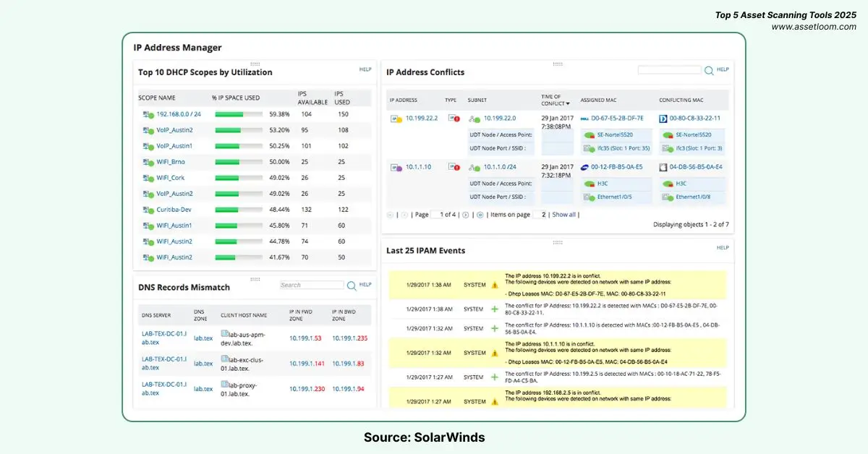This screenshot has height=454, width=868.
Task: Click the scope icon beside Curitiba-Dev
Action: point(148,210)
